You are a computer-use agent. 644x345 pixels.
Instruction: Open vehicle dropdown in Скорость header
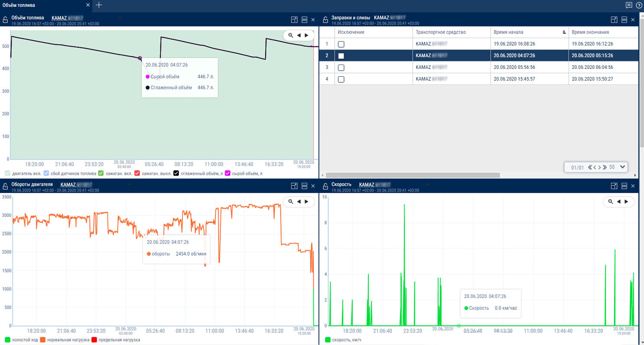(428, 184)
